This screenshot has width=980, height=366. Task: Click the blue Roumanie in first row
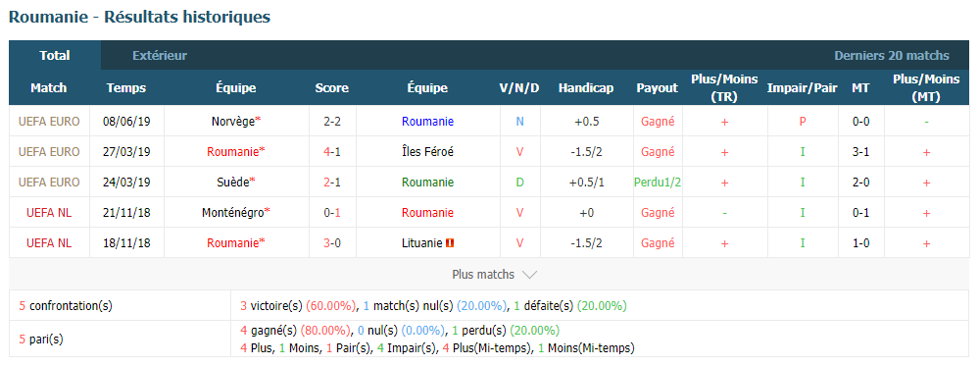tap(427, 122)
